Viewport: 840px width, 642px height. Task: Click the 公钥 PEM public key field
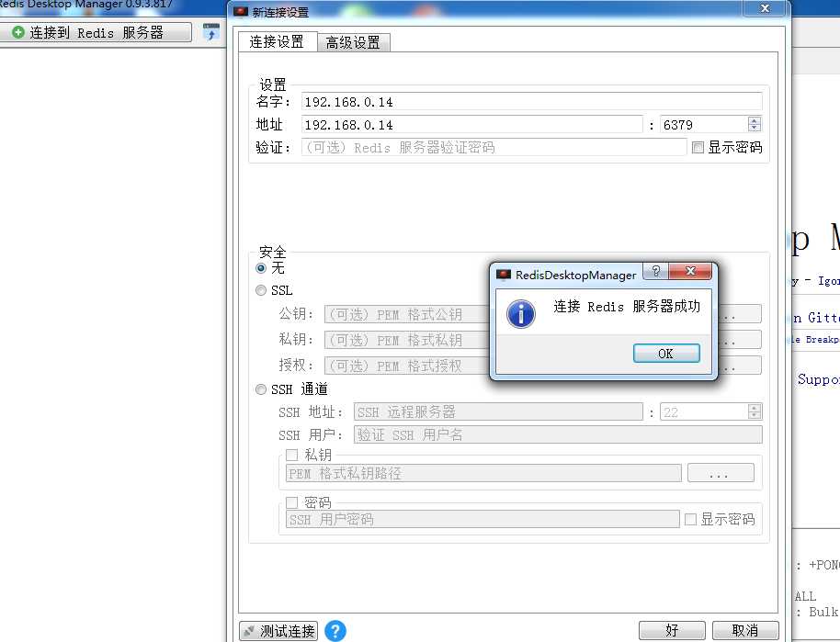(407, 314)
